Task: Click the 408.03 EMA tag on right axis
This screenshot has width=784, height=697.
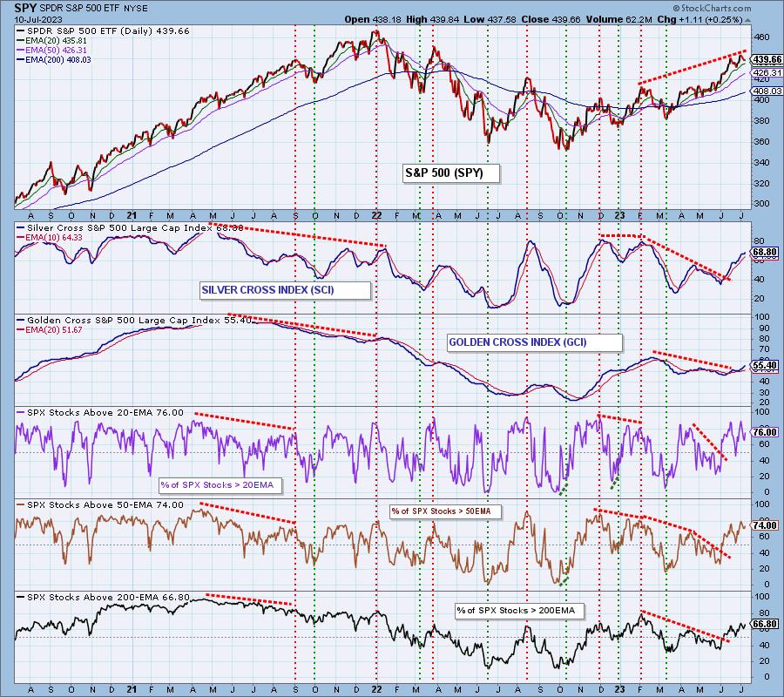Action: (767, 91)
